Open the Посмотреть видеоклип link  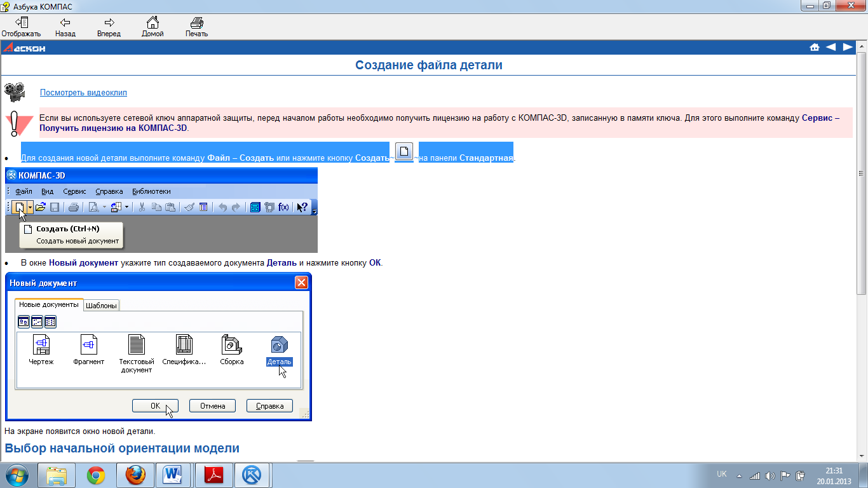tap(83, 93)
